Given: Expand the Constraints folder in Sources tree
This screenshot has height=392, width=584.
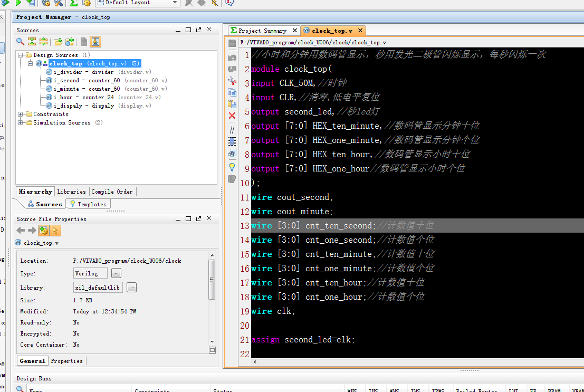Looking at the screenshot, I should tap(21, 114).
